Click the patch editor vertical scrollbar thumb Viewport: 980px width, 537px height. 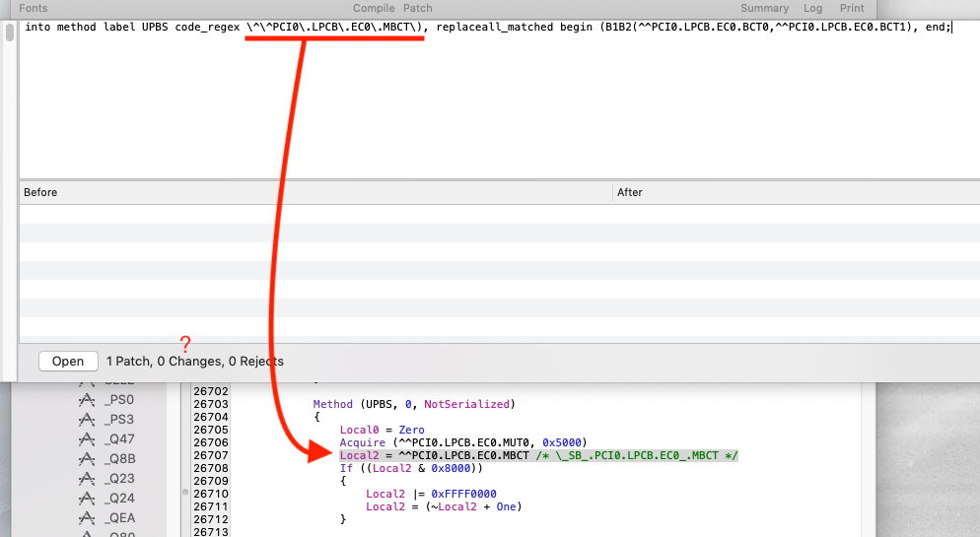pyautogui.click(x=10, y=32)
